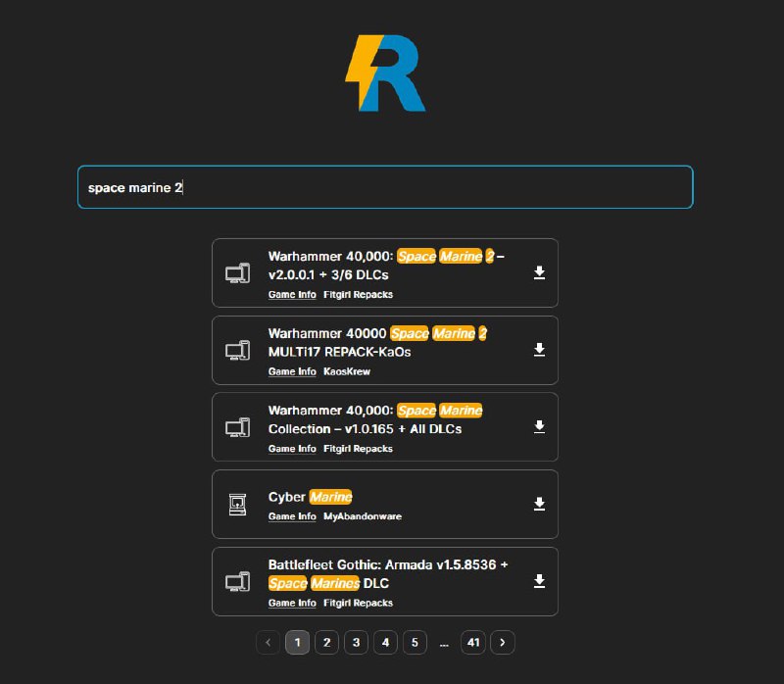
Task: Click arcade cabinet icon of Cyber Marine
Action: [237, 504]
